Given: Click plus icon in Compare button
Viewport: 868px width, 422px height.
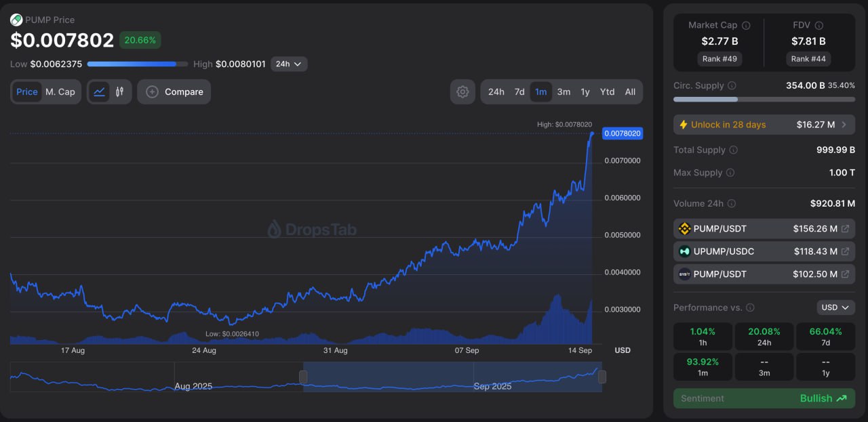Looking at the screenshot, I should pyautogui.click(x=153, y=91).
